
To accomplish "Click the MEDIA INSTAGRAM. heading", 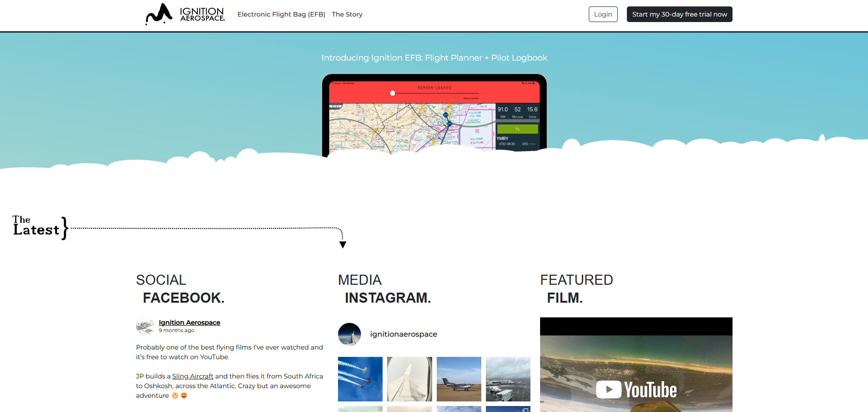I will tap(384, 289).
